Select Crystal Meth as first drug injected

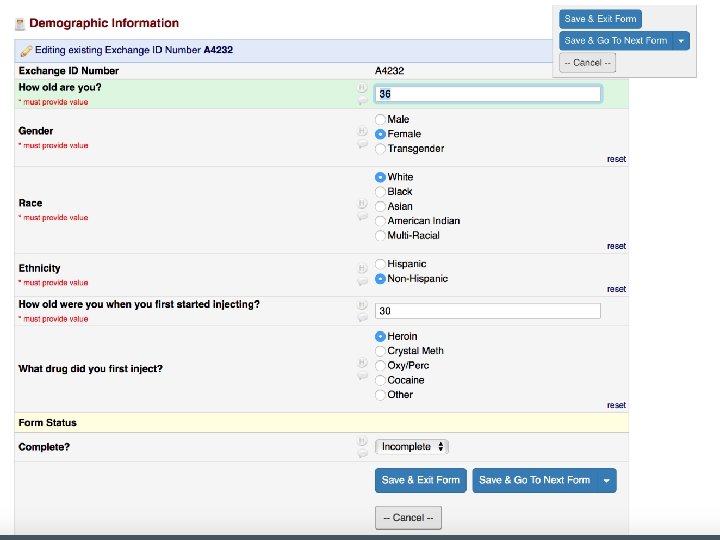tap(380, 351)
